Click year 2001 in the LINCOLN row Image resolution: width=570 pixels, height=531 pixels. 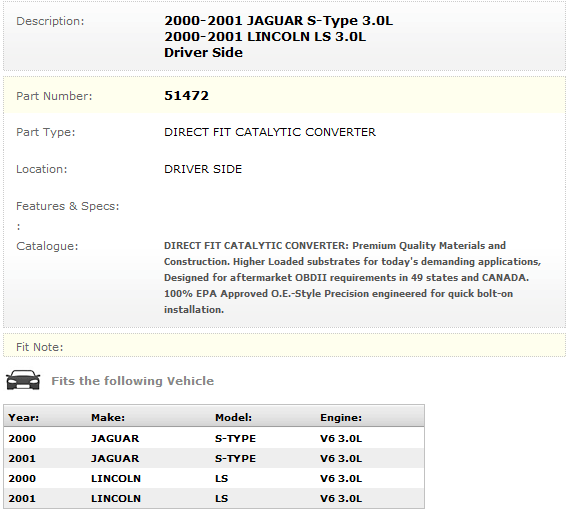coord(22,498)
